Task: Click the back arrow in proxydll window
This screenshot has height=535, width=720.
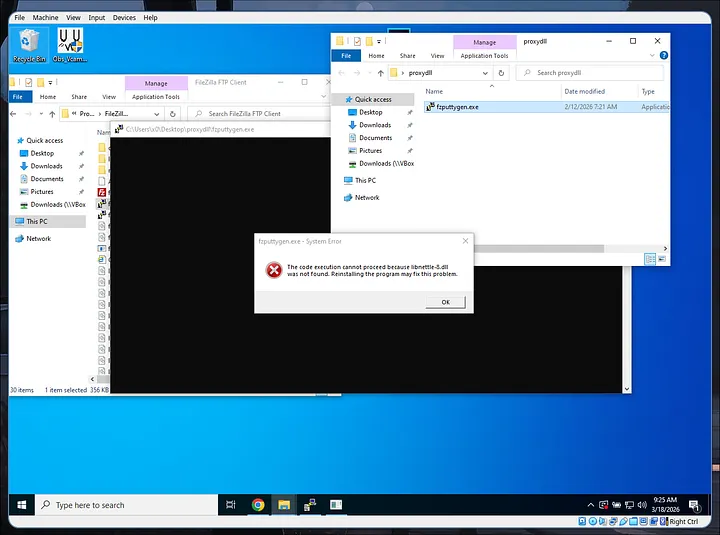Action: [341, 73]
